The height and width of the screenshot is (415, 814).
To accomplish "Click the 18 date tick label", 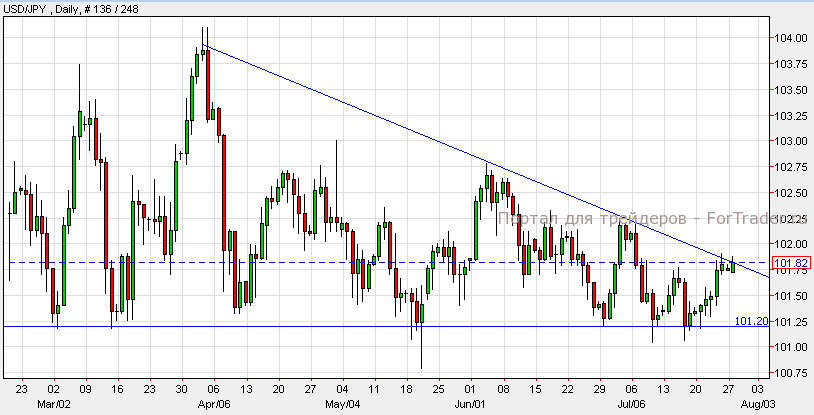I will point(406,390).
